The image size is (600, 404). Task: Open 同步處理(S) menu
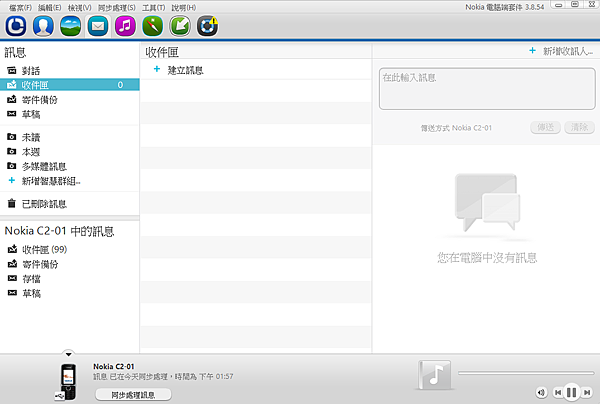117,7
